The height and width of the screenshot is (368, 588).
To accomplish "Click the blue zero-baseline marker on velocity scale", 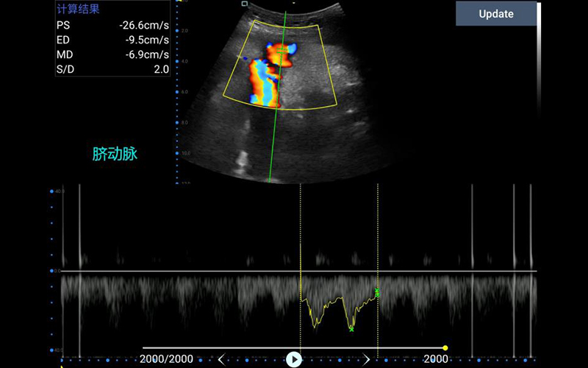I will [x=51, y=271].
